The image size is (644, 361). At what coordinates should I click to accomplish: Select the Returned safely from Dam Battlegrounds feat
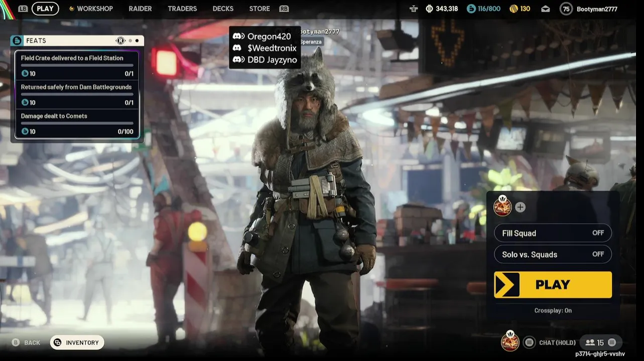[x=77, y=95]
